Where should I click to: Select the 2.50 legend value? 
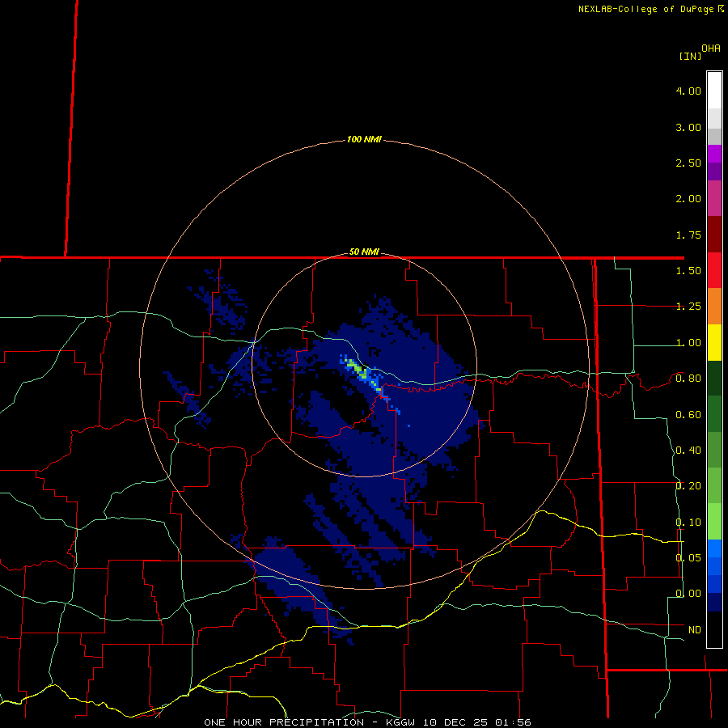pyautogui.click(x=688, y=163)
